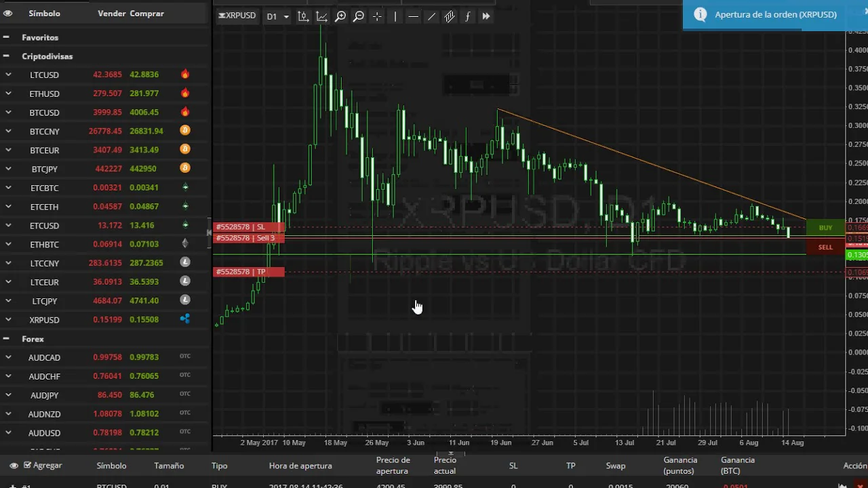Click the LTCCNY sell price 283.6135
This screenshot has height=488, width=868.
pos(106,263)
